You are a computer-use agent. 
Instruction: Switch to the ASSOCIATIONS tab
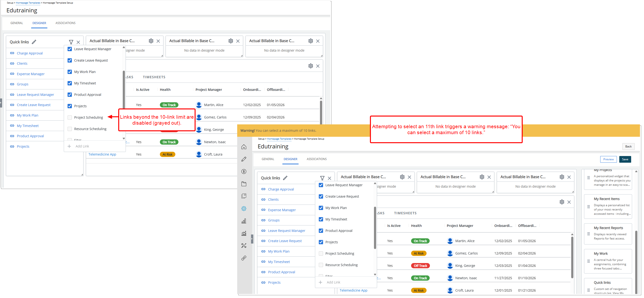pos(316,159)
